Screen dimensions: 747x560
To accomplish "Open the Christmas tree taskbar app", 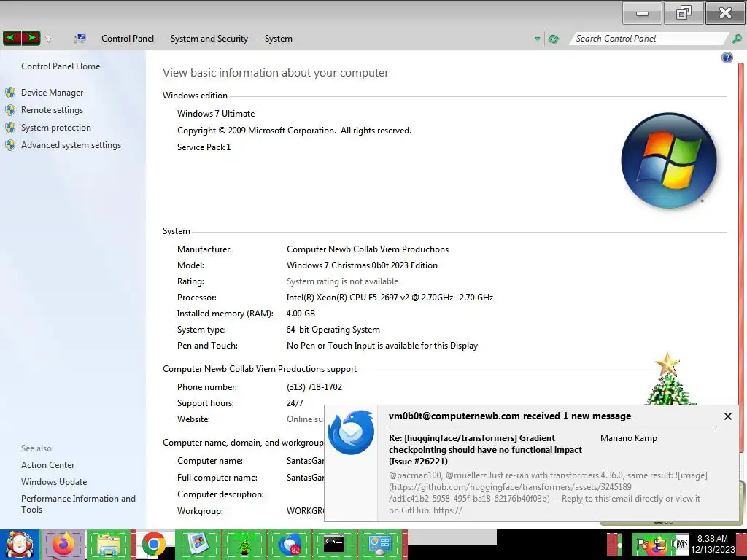I will pyautogui.click(x=244, y=545).
